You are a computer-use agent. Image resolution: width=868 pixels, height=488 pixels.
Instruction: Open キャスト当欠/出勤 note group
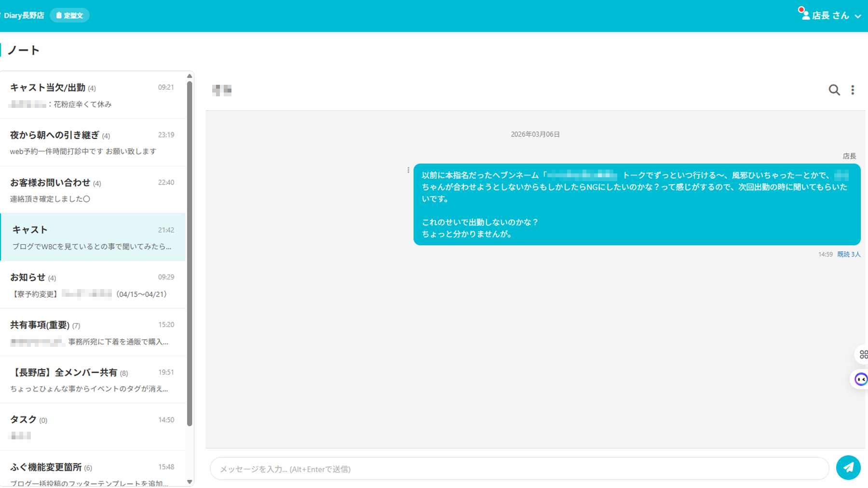click(x=93, y=95)
